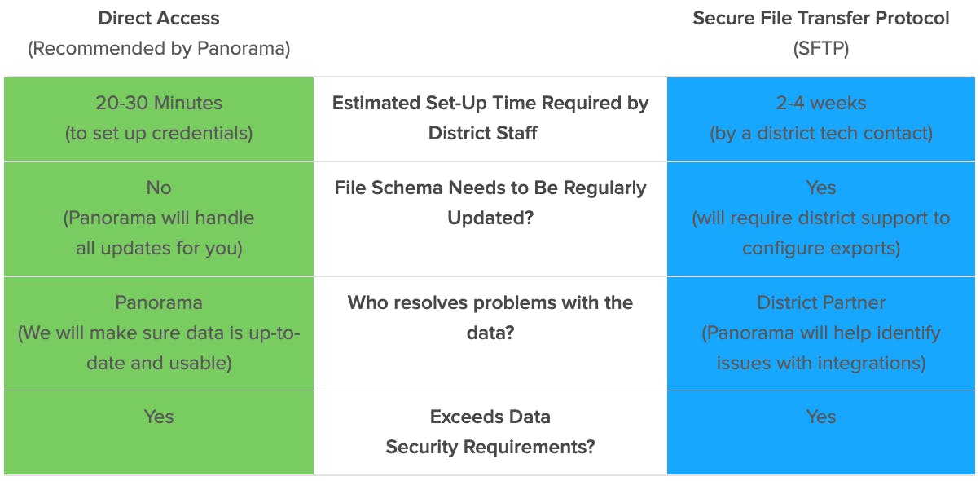Click the SFTP abbreviation under the heading
The image size is (980, 481).
821,49
